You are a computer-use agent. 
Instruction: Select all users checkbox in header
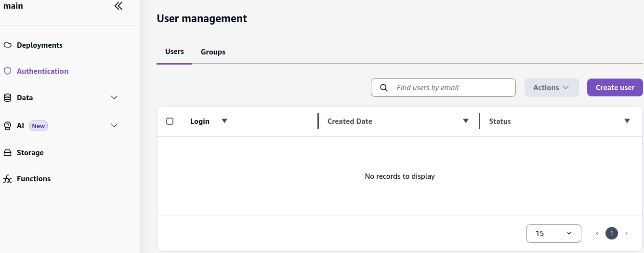pyautogui.click(x=170, y=121)
